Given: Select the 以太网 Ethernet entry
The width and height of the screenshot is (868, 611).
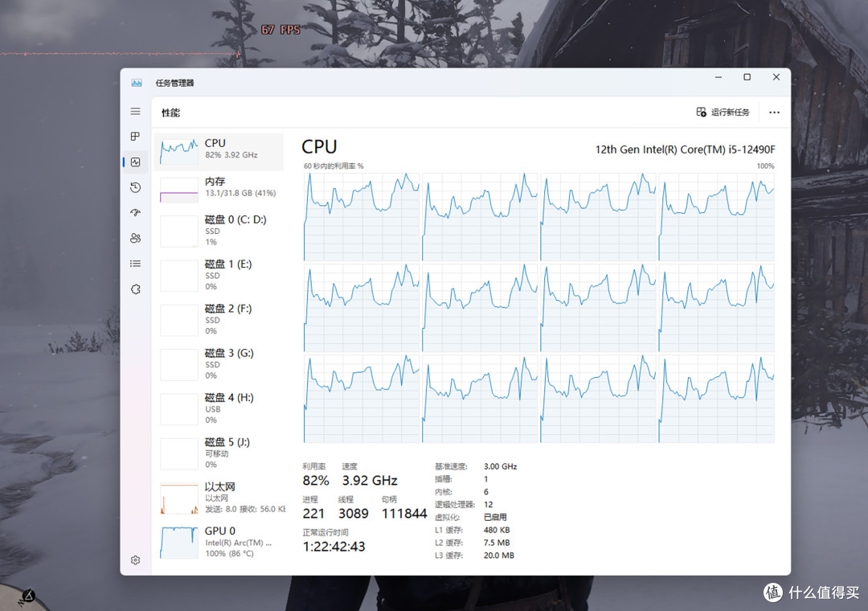Looking at the screenshot, I should (x=219, y=498).
